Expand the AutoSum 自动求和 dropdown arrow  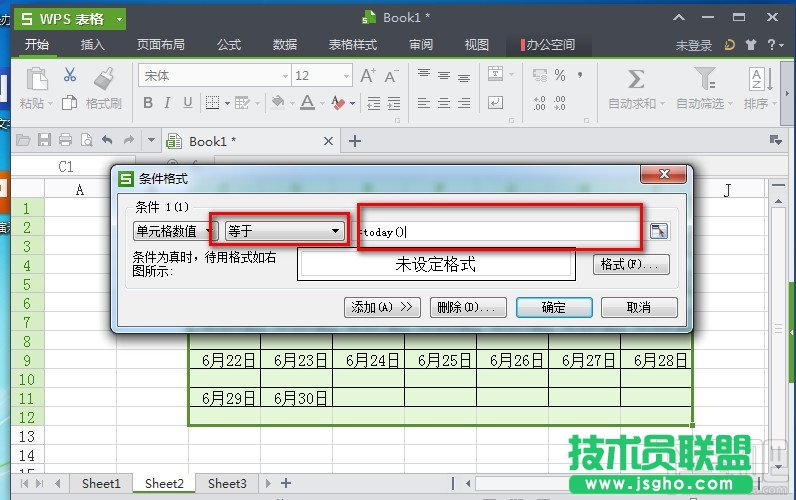pos(663,104)
